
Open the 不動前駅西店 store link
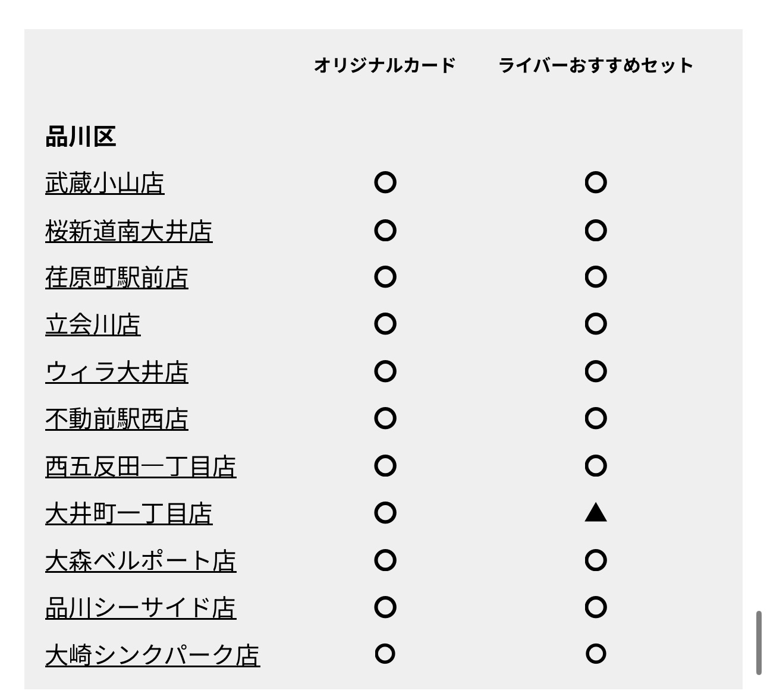click(x=117, y=419)
